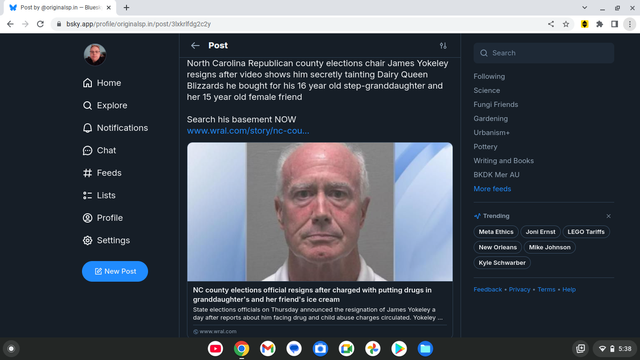Click the browser forward arrow

click(x=25, y=24)
